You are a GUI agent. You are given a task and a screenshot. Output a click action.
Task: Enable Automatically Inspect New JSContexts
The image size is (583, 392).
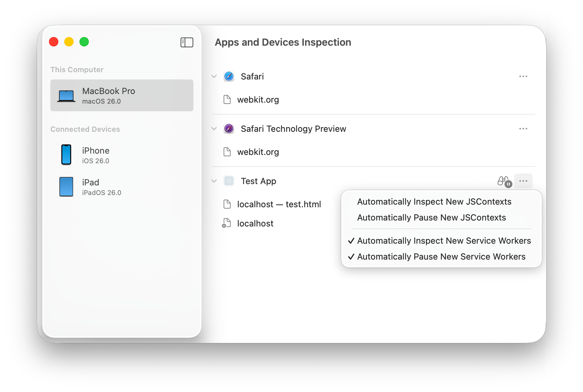(x=442, y=202)
